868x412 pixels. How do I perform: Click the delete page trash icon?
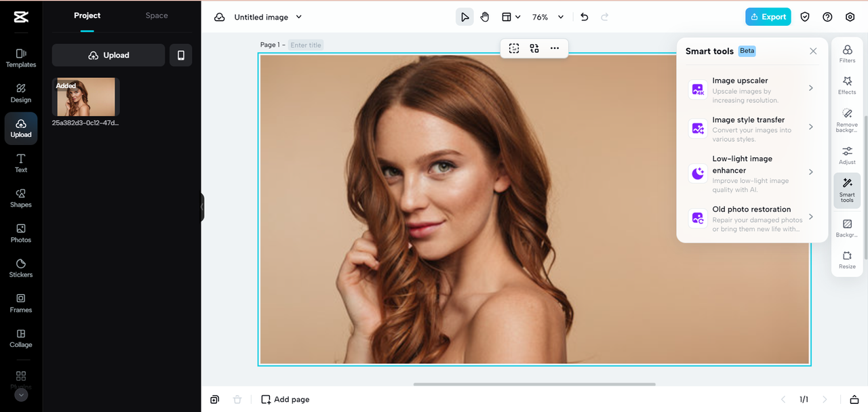(x=237, y=399)
